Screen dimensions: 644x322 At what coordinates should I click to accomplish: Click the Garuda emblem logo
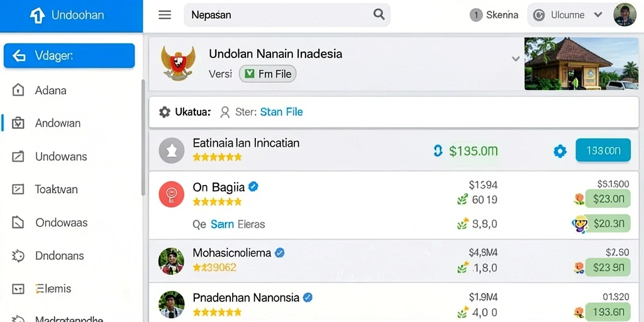[x=178, y=63]
